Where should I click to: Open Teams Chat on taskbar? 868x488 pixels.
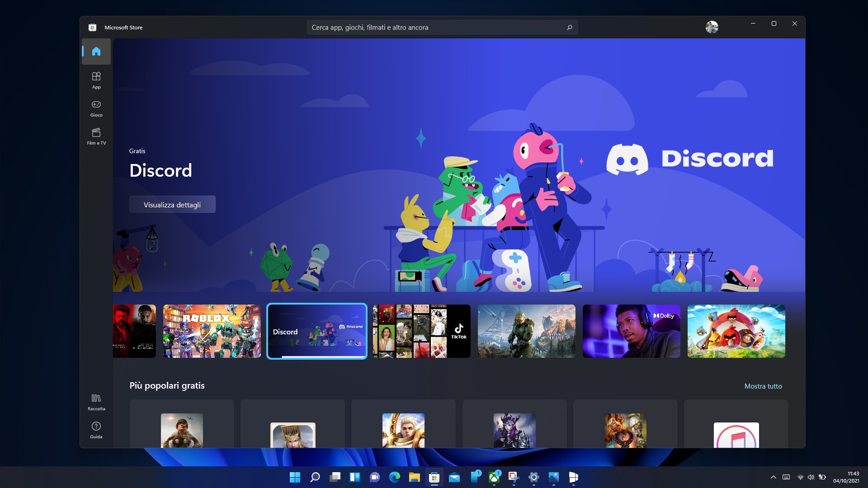[x=375, y=477]
